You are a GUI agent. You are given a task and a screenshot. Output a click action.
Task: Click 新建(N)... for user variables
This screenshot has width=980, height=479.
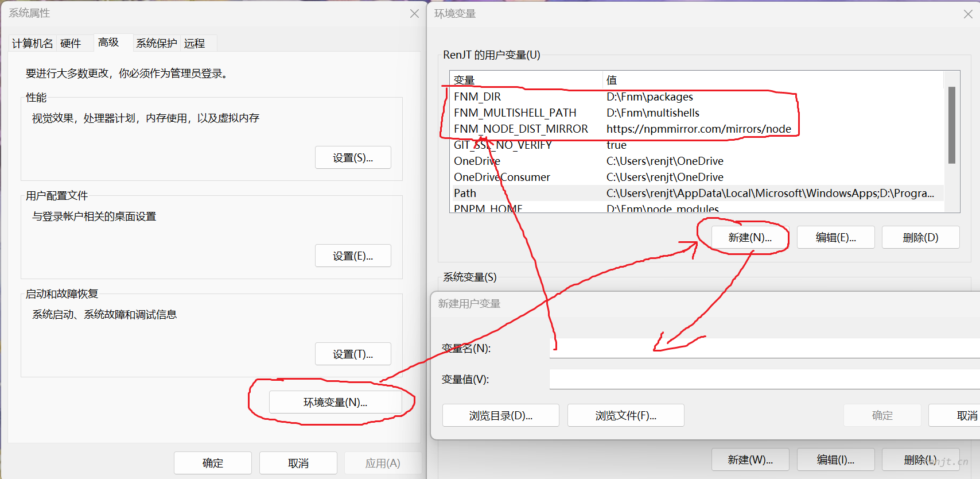click(x=750, y=237)
